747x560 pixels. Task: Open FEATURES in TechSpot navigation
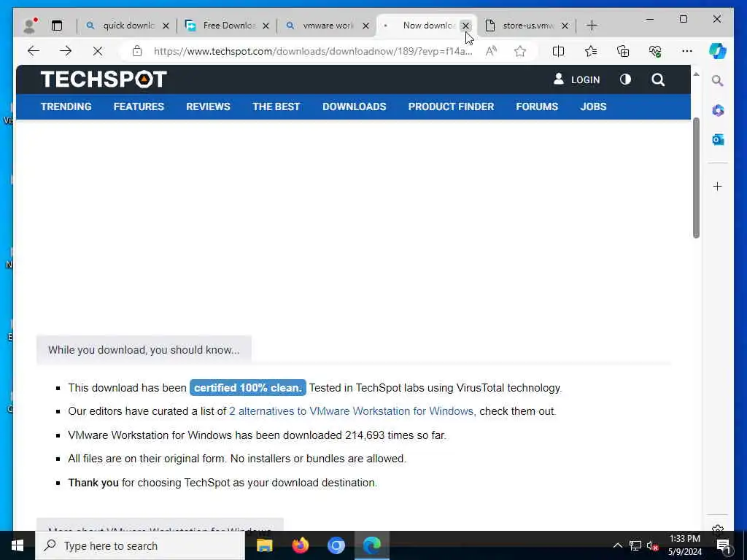click(139, 106)
